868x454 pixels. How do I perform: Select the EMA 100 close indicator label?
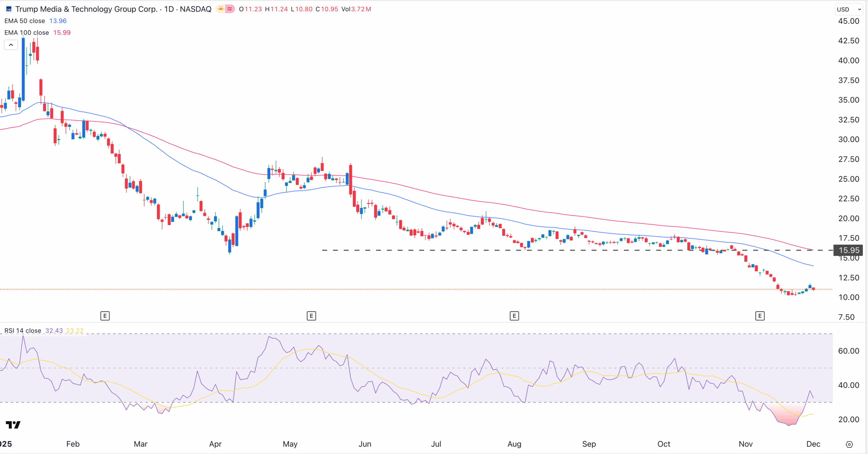[x=26, y=33]
